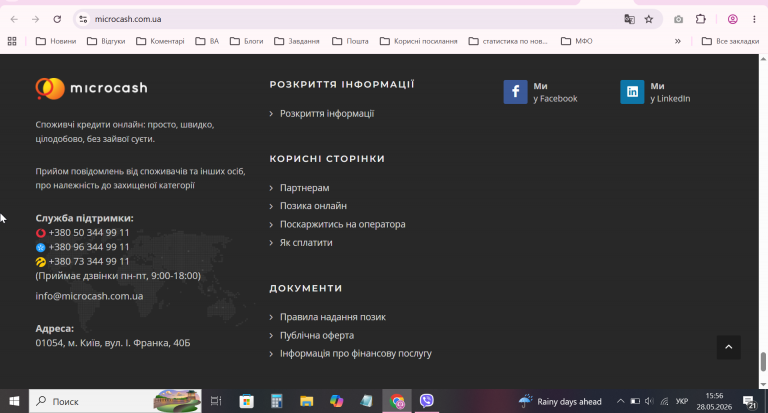
Task: Open the Позика онлайн link
Action: point(313,206)
